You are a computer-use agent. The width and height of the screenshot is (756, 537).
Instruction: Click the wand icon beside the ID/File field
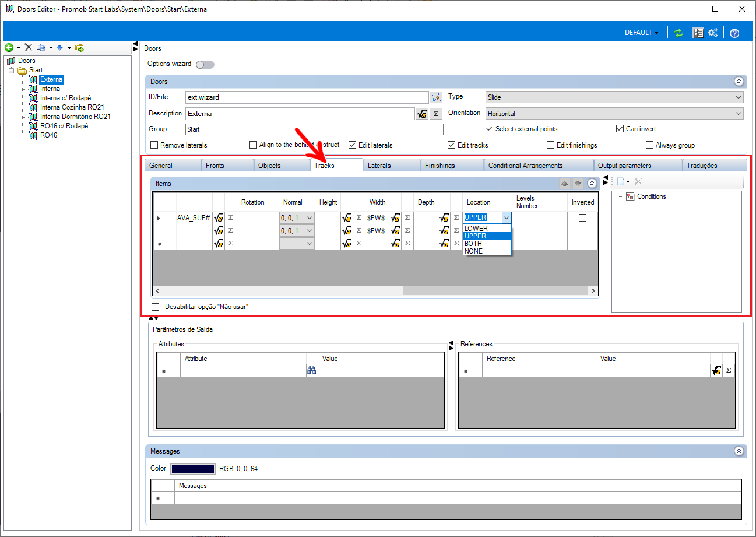pyautogui.click(x=436, y=97)
